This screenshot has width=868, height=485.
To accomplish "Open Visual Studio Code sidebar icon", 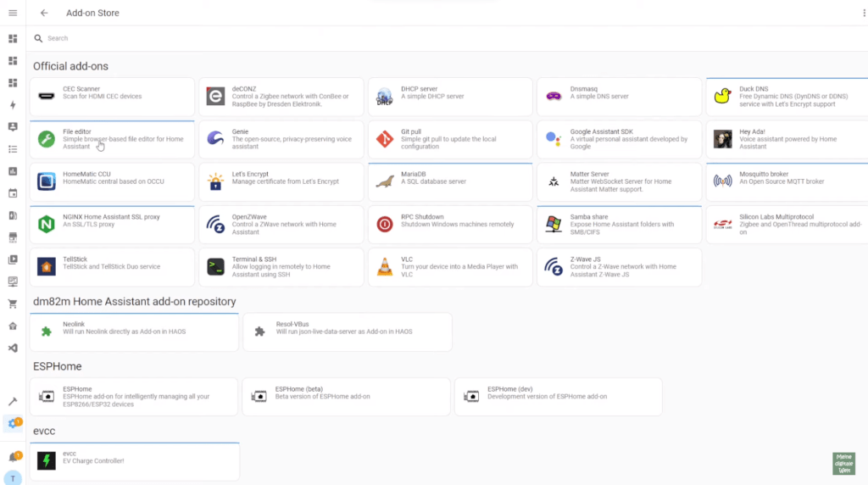I will tap(13, 348).
